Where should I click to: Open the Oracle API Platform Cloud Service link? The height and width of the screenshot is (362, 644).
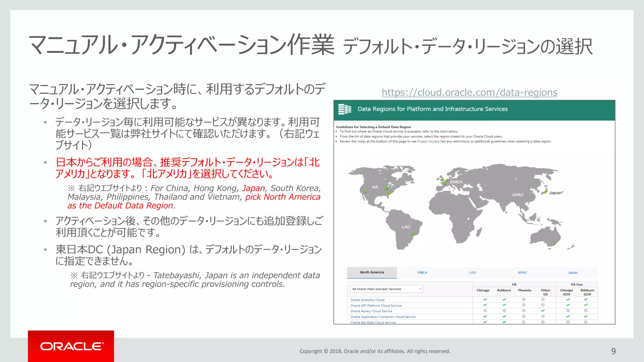[376, 305]
